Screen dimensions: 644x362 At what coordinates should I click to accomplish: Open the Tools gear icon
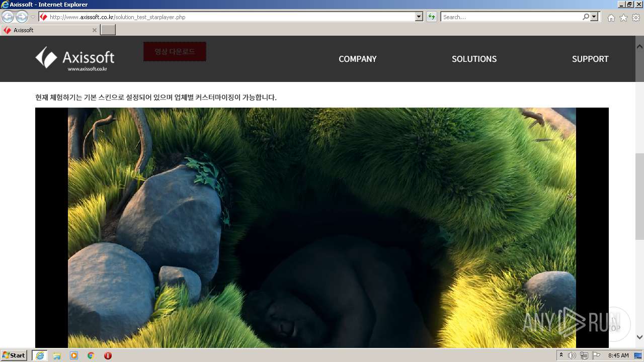636,18
